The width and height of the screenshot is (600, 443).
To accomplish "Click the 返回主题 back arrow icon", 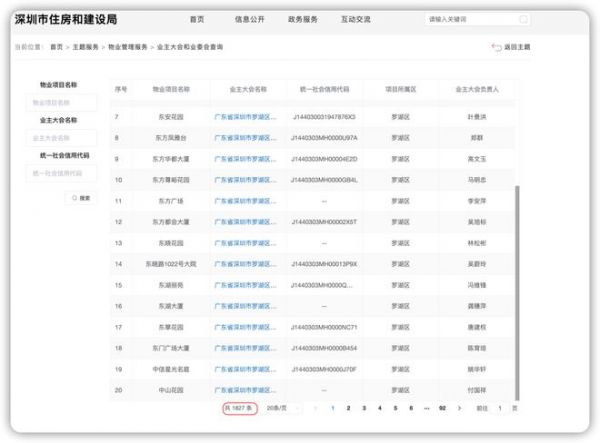I will pyautogui.click(x=497, y=47).
